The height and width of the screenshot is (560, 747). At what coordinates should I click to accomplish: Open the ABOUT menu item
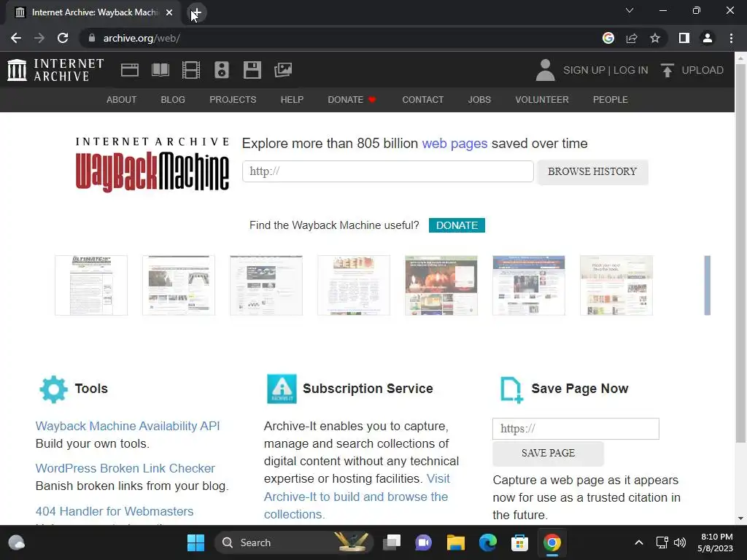122,99
